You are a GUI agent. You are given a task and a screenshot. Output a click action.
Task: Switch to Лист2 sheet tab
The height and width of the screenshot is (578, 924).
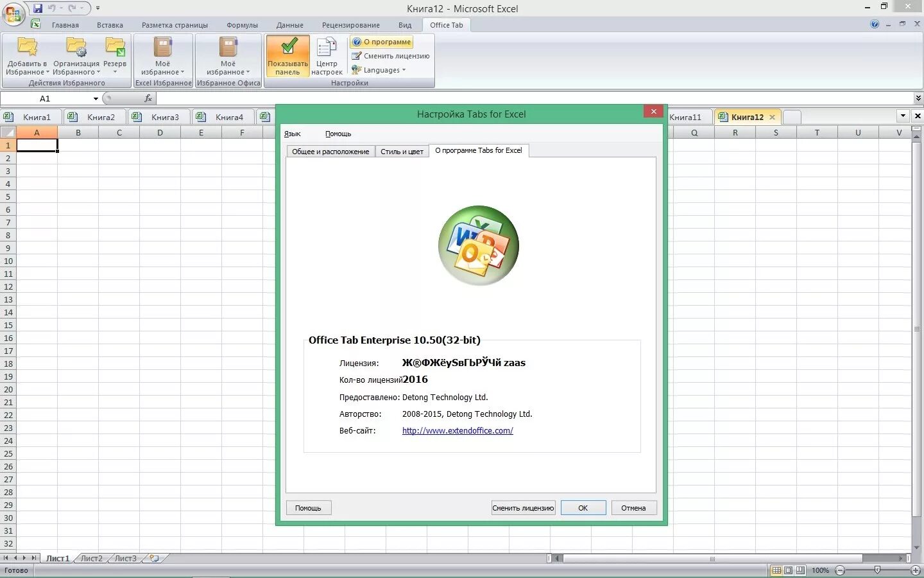91,559
